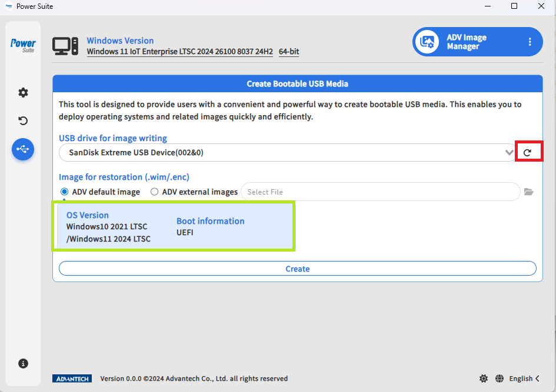Viewport: 556px width, 392px height.
Task: Click the UEFI boot value
Action: pyautogui.click(x=185, y=232)
